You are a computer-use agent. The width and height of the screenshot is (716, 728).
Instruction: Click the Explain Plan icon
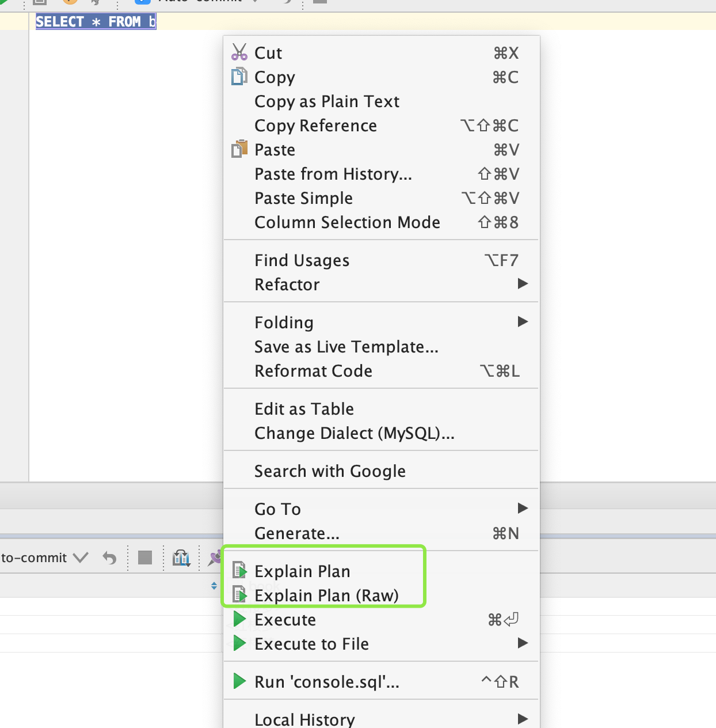pyautogui.click(x=239, y=571)
